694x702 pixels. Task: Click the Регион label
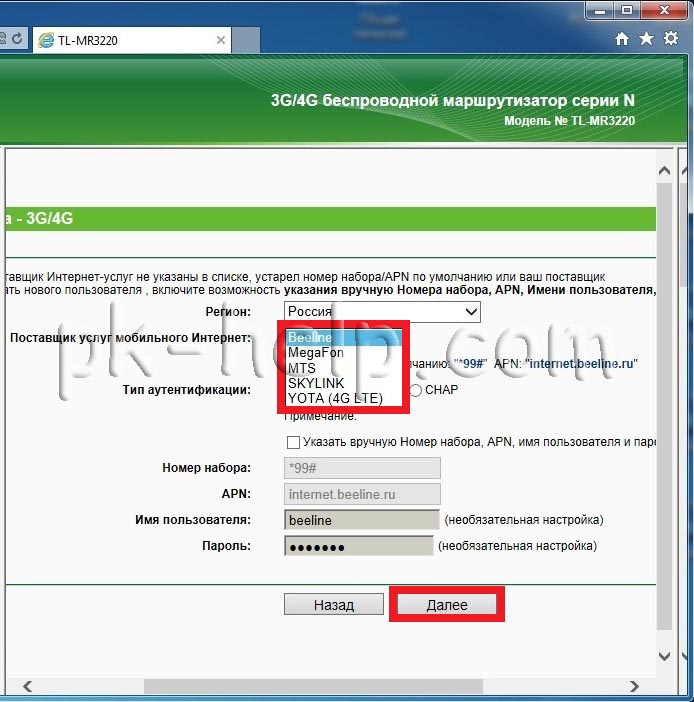pos(228,312)
